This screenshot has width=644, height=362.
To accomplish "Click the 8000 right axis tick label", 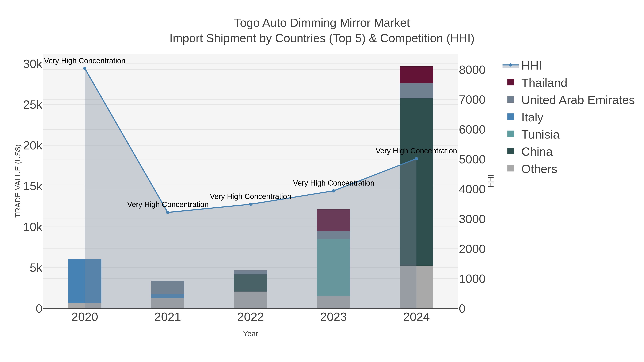I will (472, 70).
